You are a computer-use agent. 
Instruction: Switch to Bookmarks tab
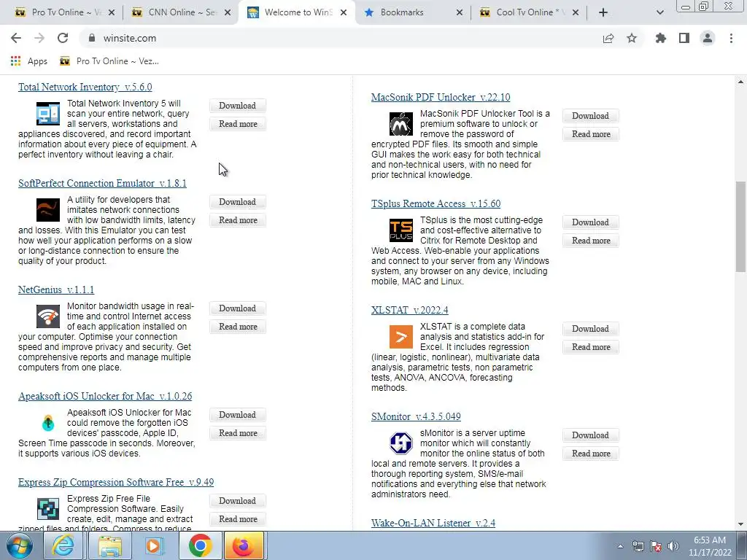tap(413, 12)
